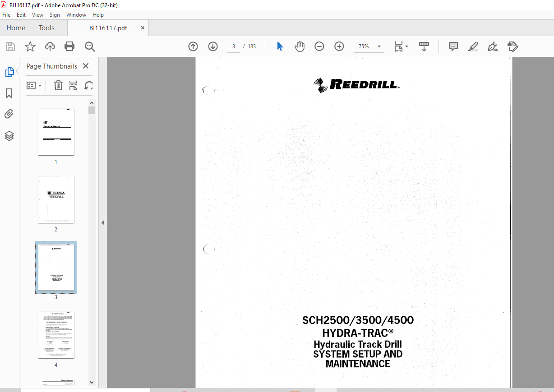The height and width of the screenshot is (392, 554).
Task: Click the Page Thumbnails panel title
Action: pos(52,66)
